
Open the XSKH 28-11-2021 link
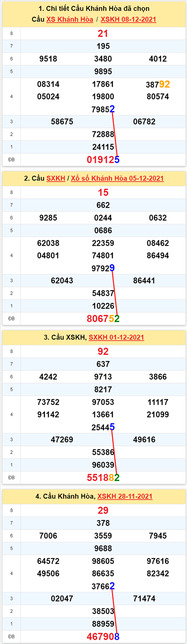125,497
